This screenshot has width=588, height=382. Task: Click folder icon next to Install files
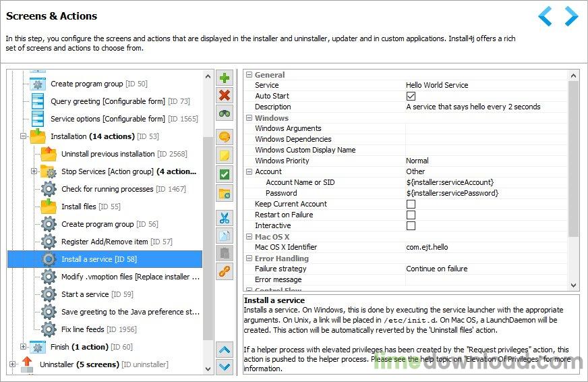[49, 207]
